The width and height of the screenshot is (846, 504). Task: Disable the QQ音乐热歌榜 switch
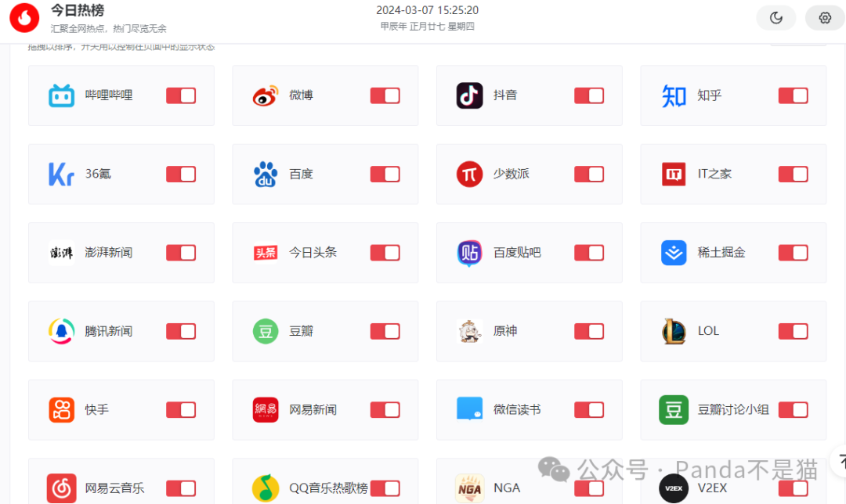pyautogui.click(x=385, y=488)
